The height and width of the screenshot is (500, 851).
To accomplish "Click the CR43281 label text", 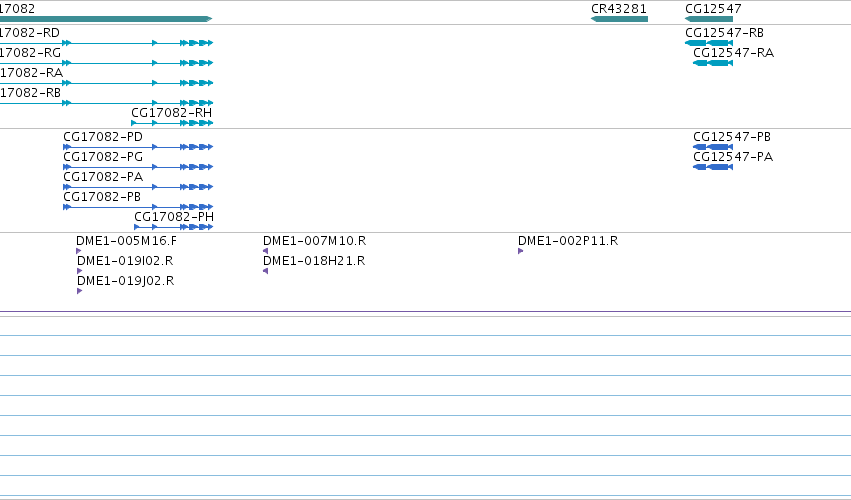I will (x=619, y=9).
